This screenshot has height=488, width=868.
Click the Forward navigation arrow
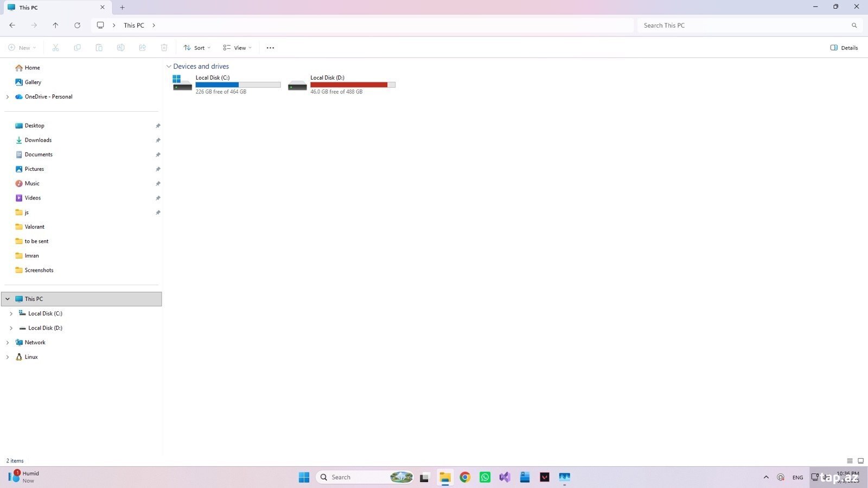click(34, 25)
